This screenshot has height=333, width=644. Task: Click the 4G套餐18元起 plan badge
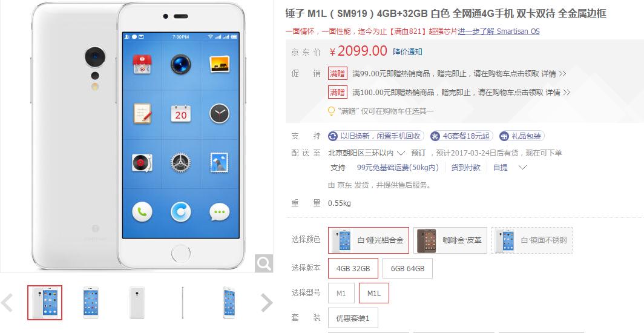pos(462,136)
